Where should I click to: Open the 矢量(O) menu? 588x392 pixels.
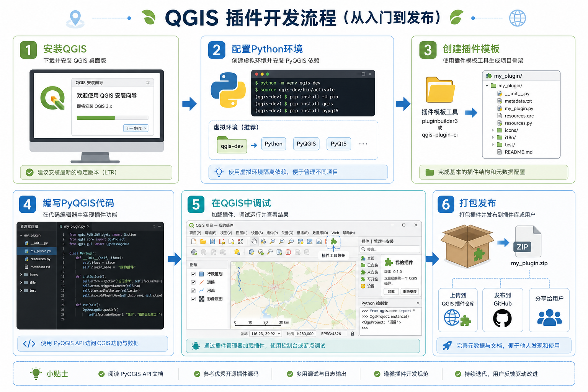[x=287, y=233]
